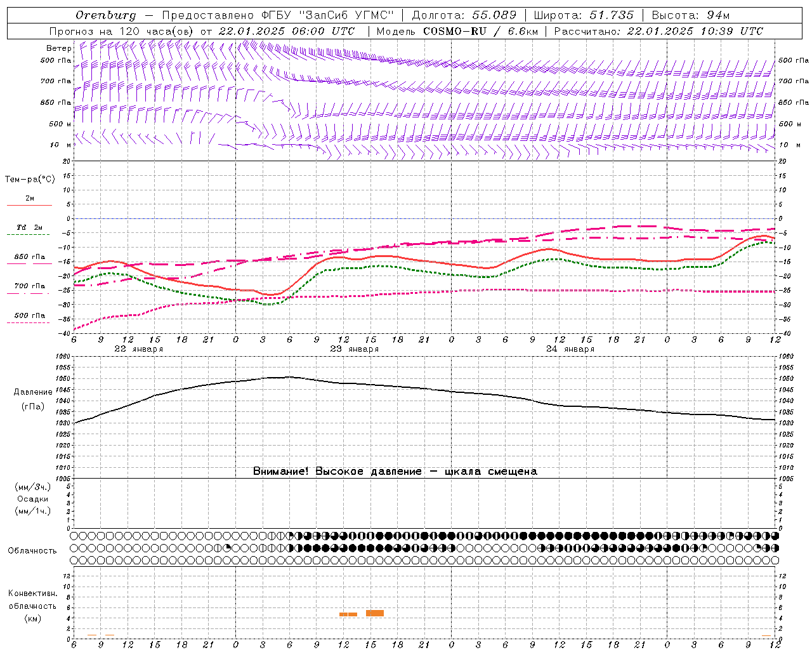The image size is (812, 650).
Task: Click the '500 гПа' temperature legend entry
Action: 29,315
